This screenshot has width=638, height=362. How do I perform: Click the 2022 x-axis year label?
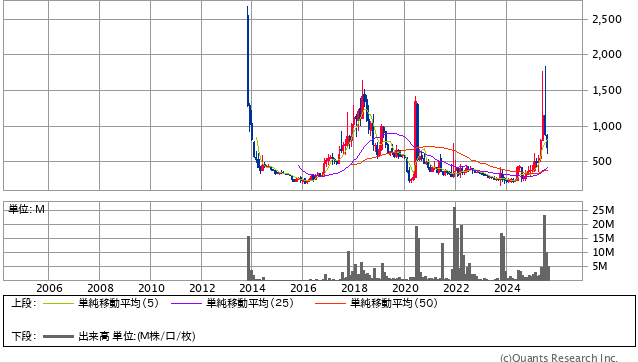[x=456, y=288]
